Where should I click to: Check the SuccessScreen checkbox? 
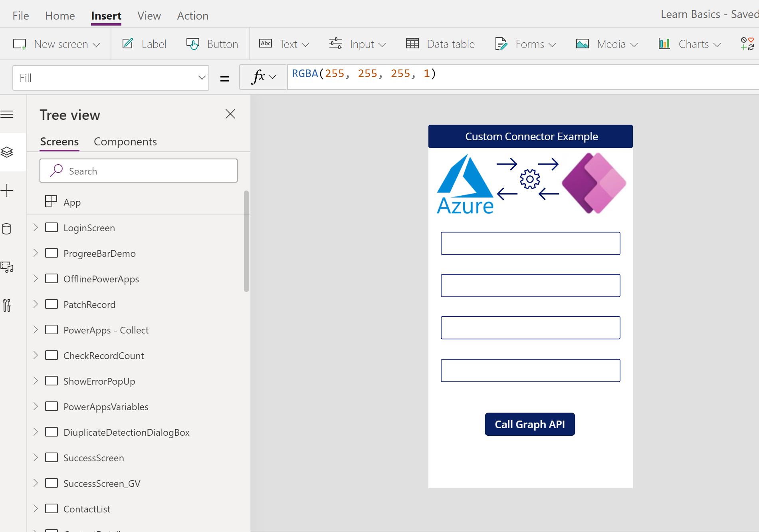pyautogui.click(x=52, y=457)
